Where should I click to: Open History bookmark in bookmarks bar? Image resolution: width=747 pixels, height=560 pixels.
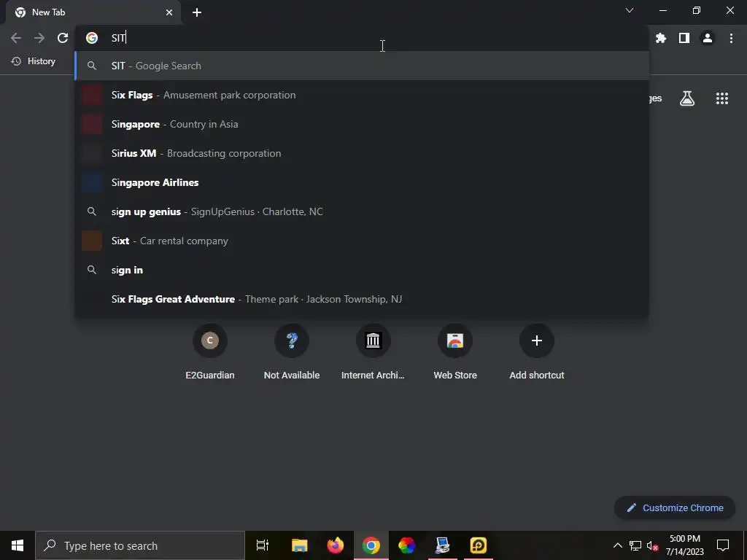[x=34, y=61]
